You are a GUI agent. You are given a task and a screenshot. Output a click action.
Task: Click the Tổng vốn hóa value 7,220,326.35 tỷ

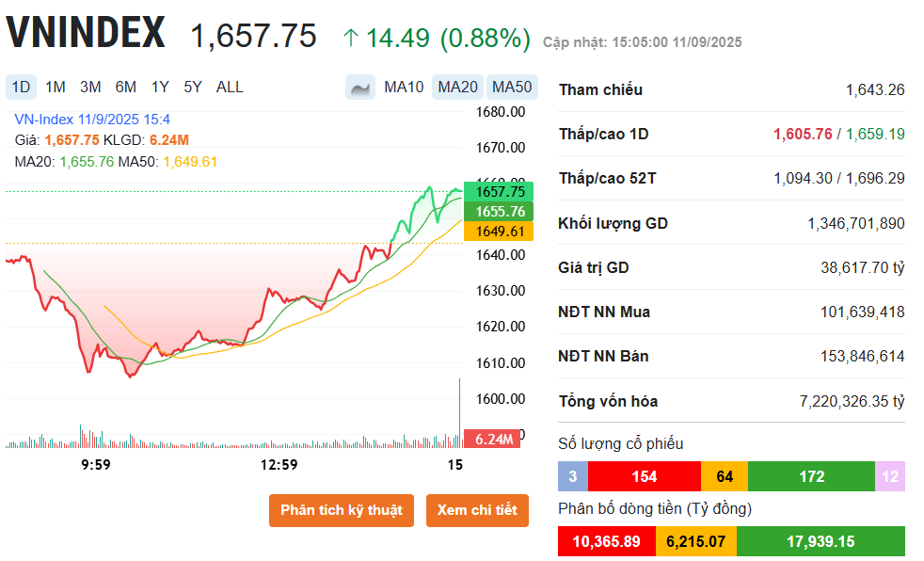(852, 401)
